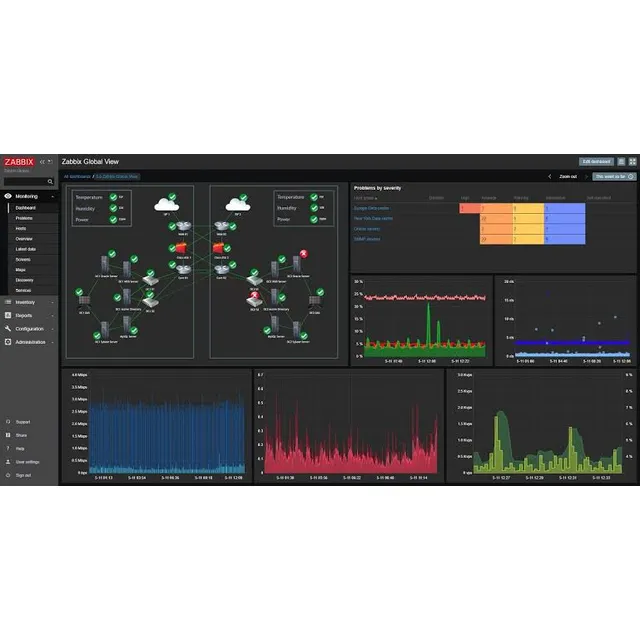Expand the Inventory section arrow
The height and width of the screenshot is (640, 640).
coord(52,303)
